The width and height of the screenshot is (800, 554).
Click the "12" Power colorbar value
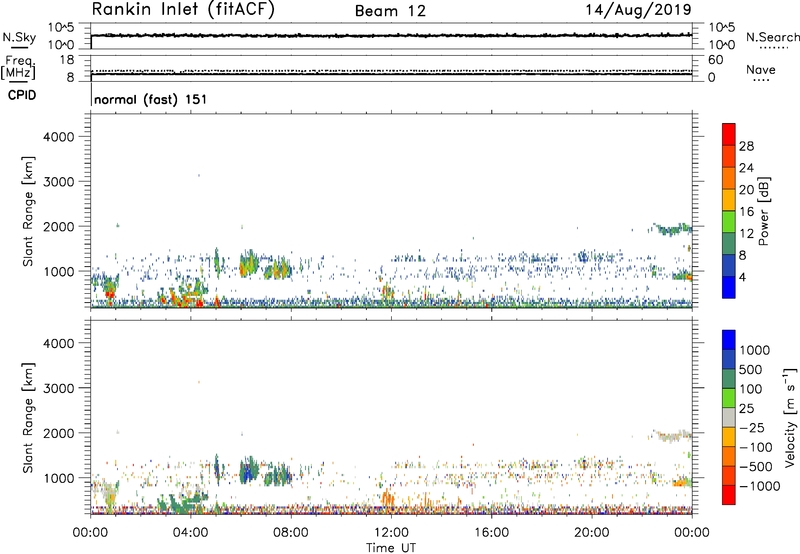746,234
